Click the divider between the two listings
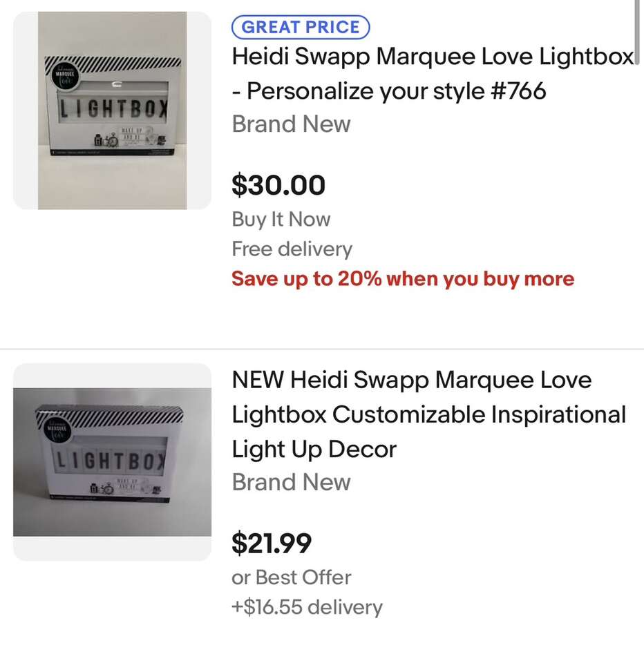 [322, 350]
